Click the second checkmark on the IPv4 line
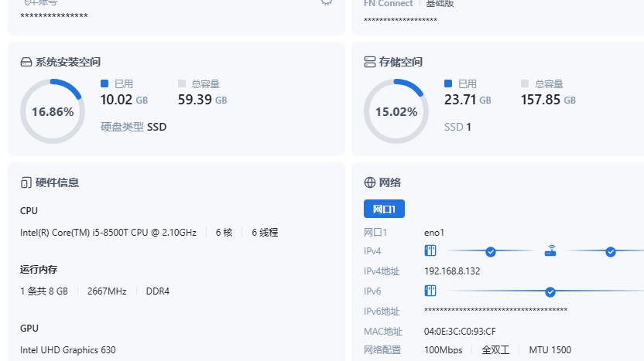This screenshot has height=361, width=644. [x=610, y=252]
